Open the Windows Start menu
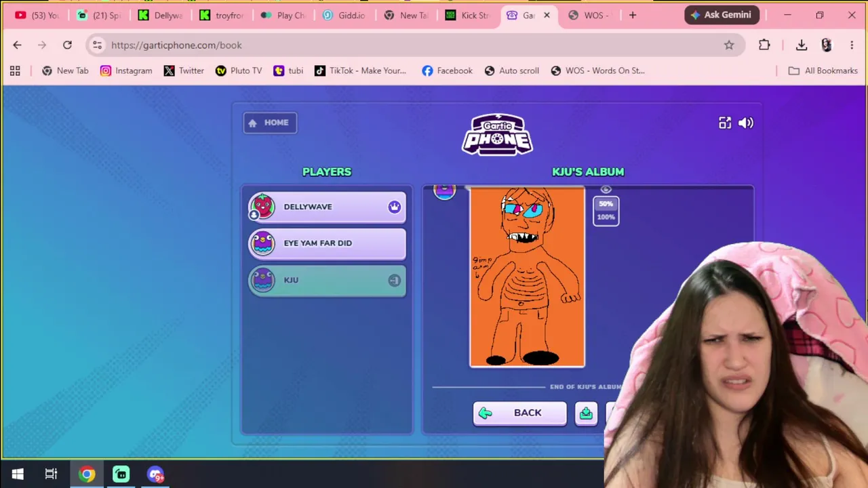This screenshot has width=868, height=488. point(18,474)
